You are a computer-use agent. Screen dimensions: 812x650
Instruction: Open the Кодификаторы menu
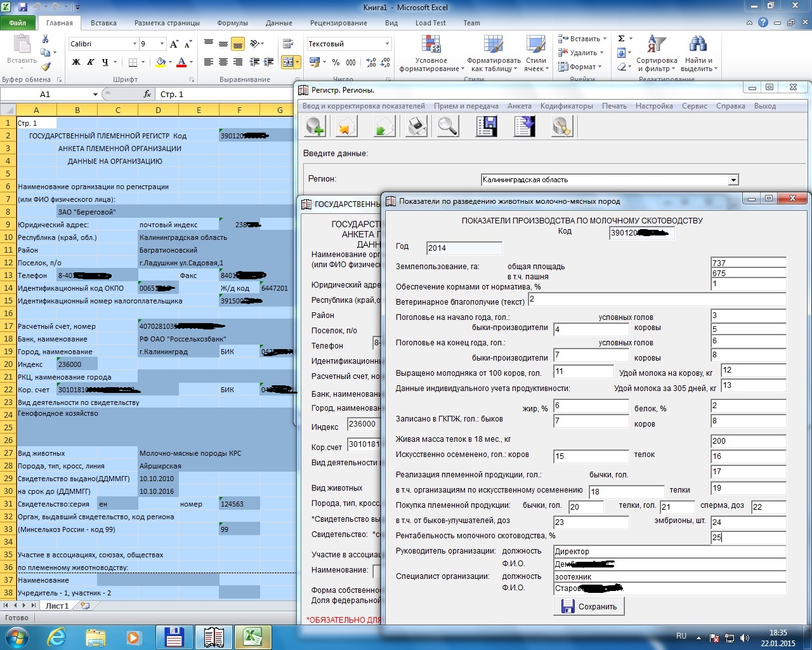[x=566, y=106]
